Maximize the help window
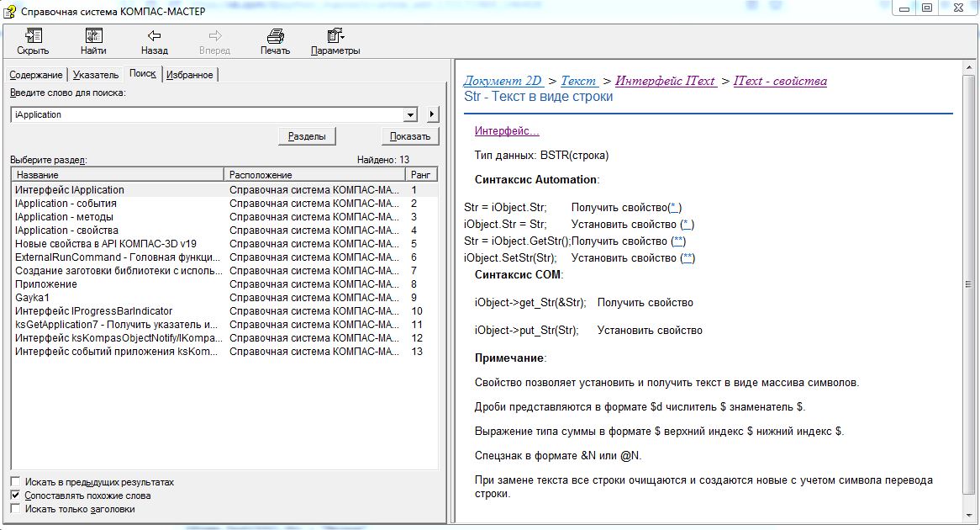The image size is (980, 530). coord(928,8)
